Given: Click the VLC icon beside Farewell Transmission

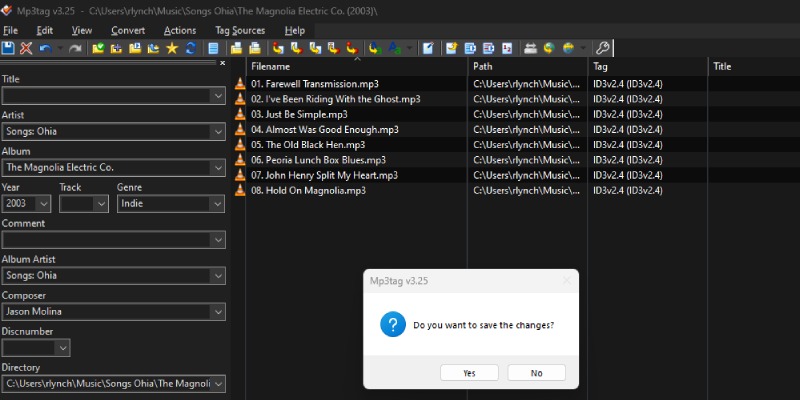Looking at the screenshot, I should click(x=240, y=84).
